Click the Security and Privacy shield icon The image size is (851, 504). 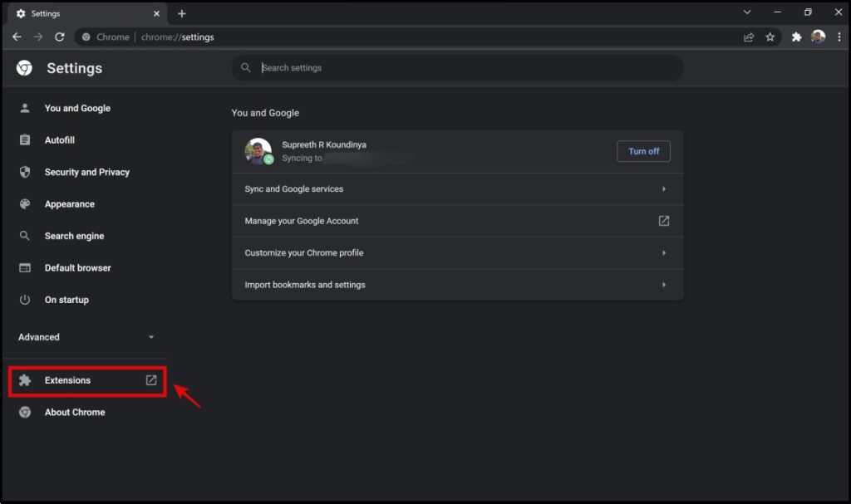pos(25,172)
